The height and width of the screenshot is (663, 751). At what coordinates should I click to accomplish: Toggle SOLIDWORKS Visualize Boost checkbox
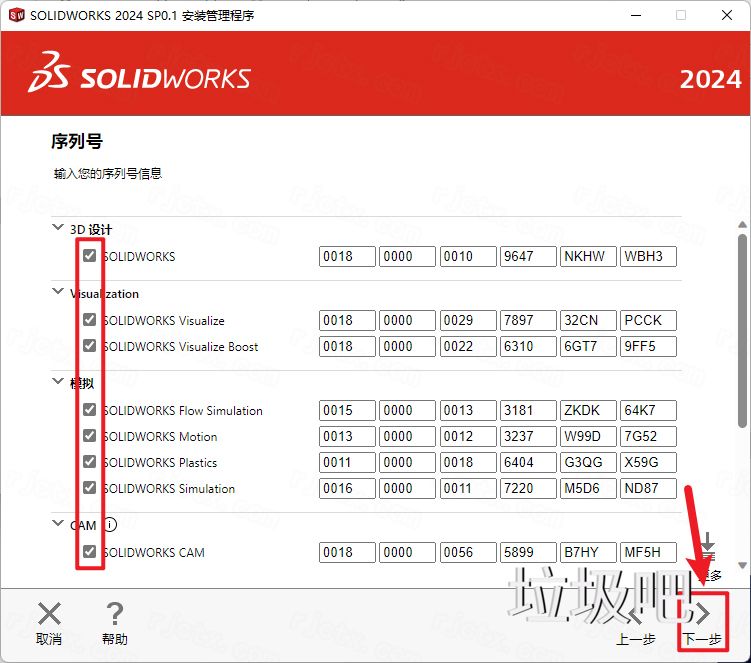[x=90, y=345]
